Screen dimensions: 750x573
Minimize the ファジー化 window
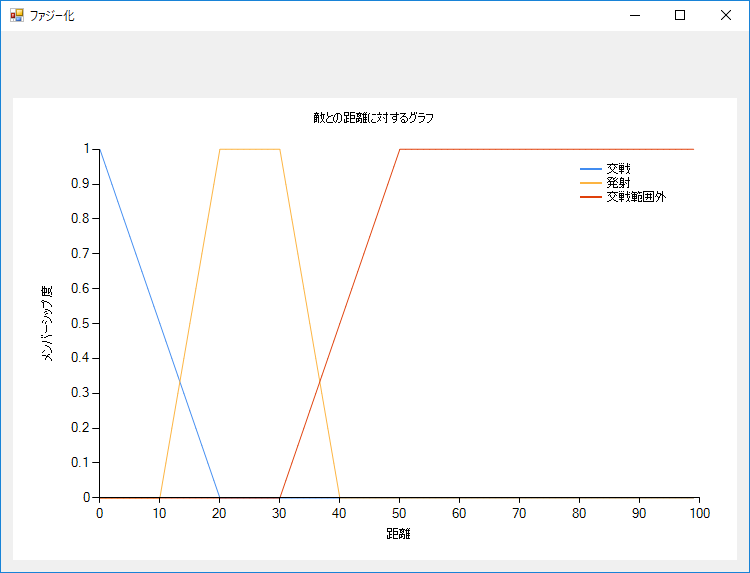tap(635, 15)
